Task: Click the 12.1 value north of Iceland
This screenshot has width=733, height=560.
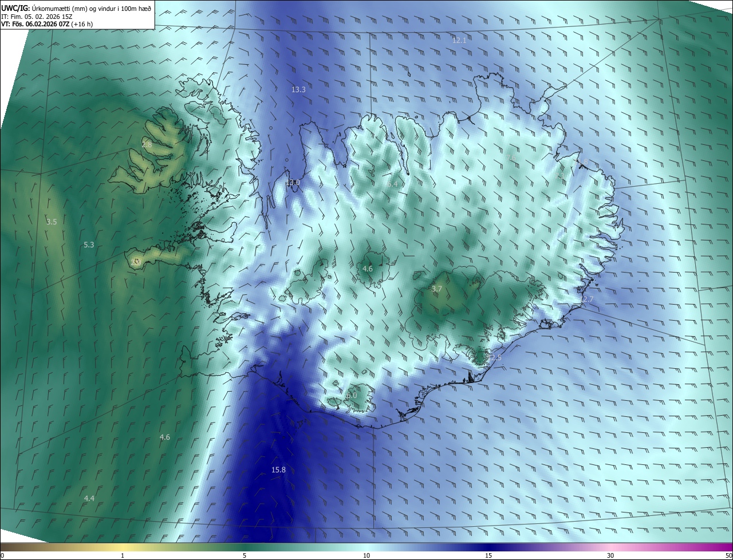Action: [x=459, y=40]
